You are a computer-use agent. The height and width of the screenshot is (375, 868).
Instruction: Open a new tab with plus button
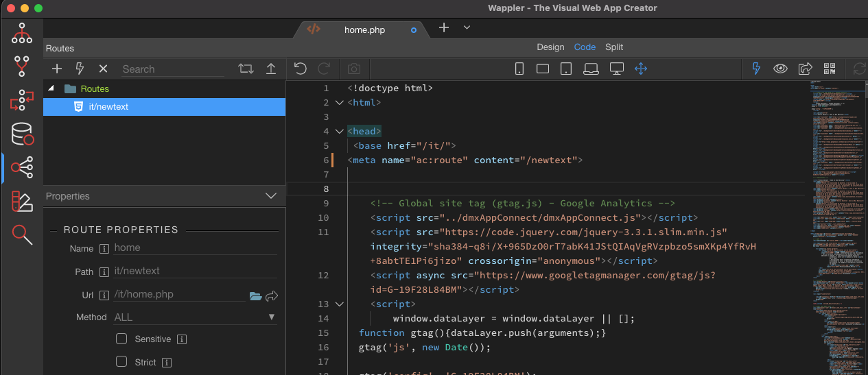tap(444, 27)
